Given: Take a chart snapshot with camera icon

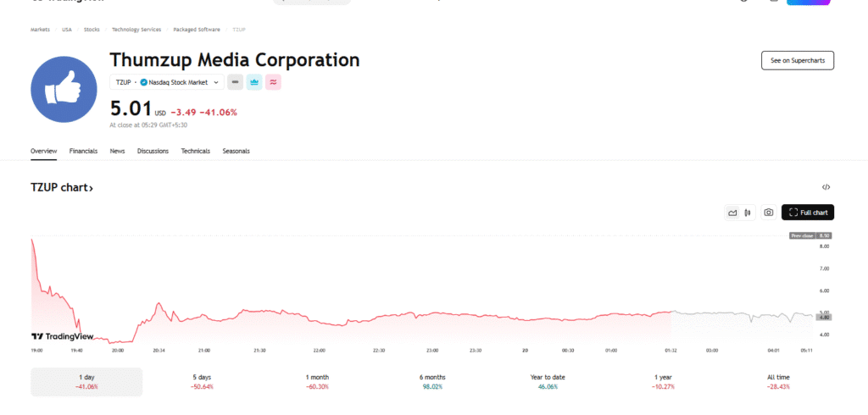Looking at the screenshot, I should point(768,213).
